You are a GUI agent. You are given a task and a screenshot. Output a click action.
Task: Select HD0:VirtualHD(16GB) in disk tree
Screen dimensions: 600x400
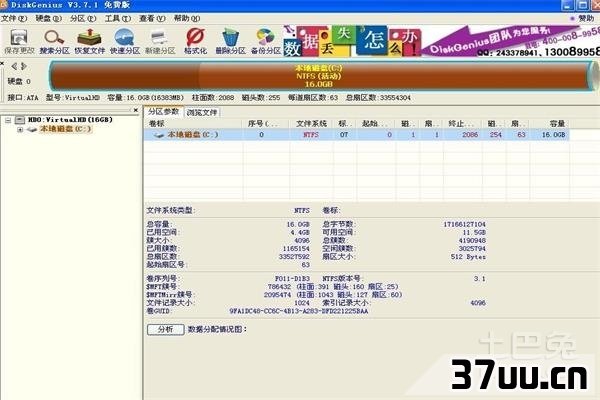tap(70, 120)
